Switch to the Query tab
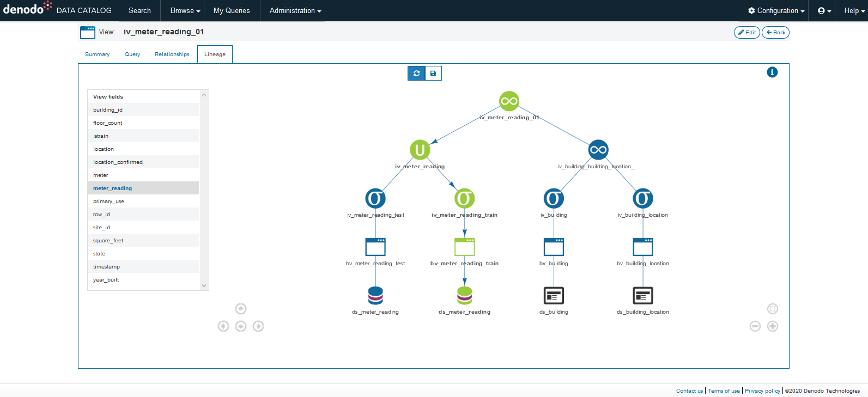 click(x=132, y=54)
